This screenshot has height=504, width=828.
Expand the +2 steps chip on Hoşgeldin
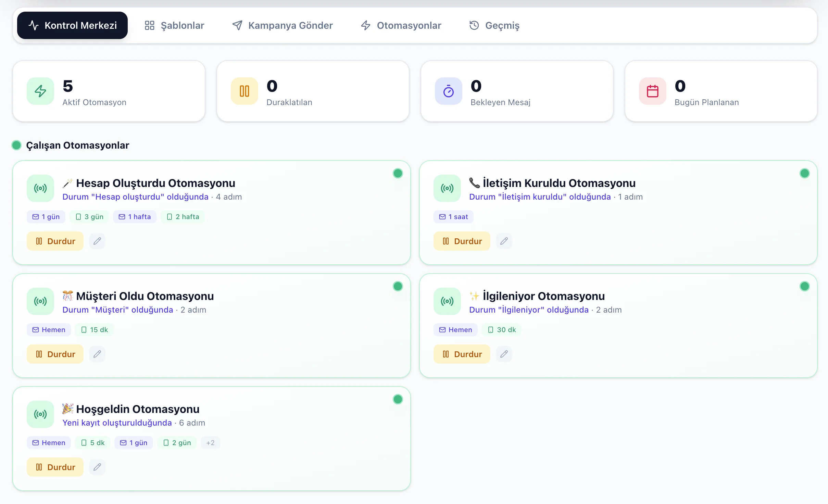click(x=210, y=443)
